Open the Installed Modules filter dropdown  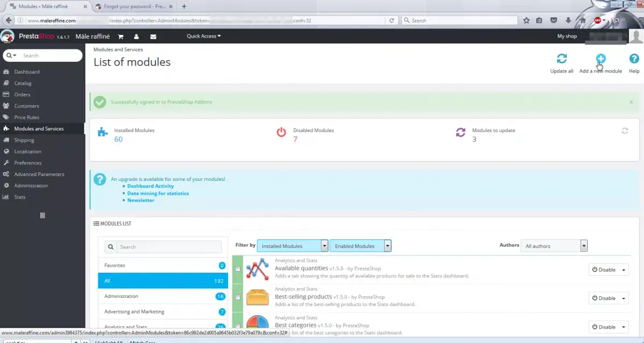tap(292, 246)
